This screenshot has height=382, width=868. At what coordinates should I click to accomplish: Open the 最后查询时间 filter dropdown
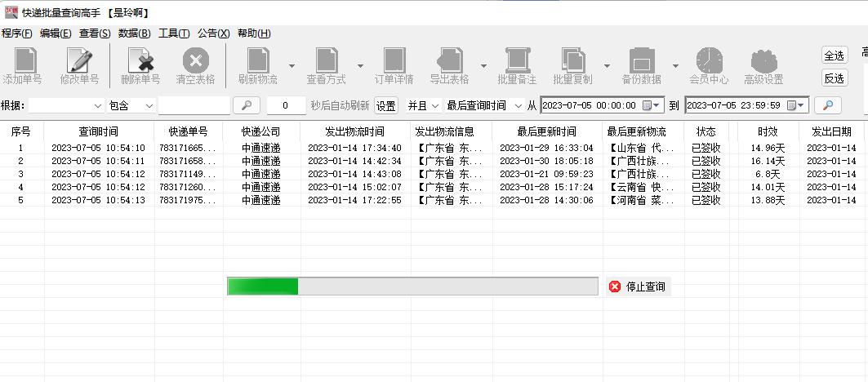point(484,105)
